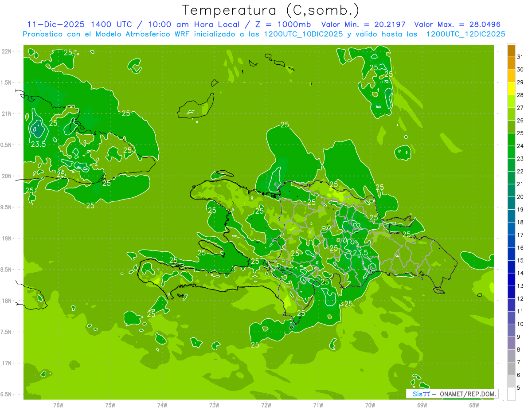Click the colorbar label '10'
Screen dimensions: 532x411
click(520, 324)
